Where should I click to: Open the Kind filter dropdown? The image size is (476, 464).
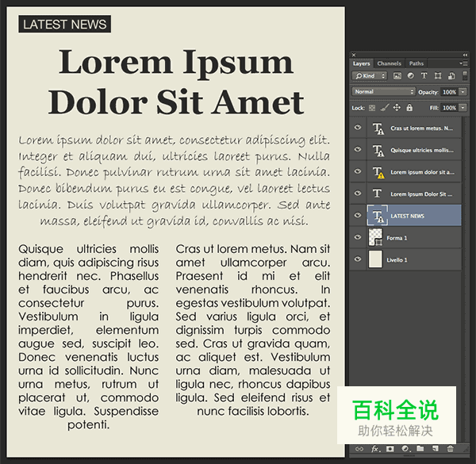click(x=370, y=76)
